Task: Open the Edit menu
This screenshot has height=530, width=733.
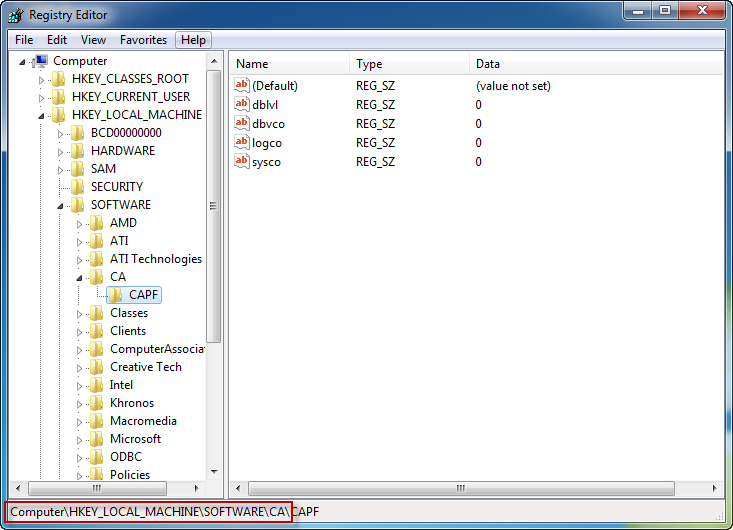Action: pyautogui.click(x=57, y=40)
